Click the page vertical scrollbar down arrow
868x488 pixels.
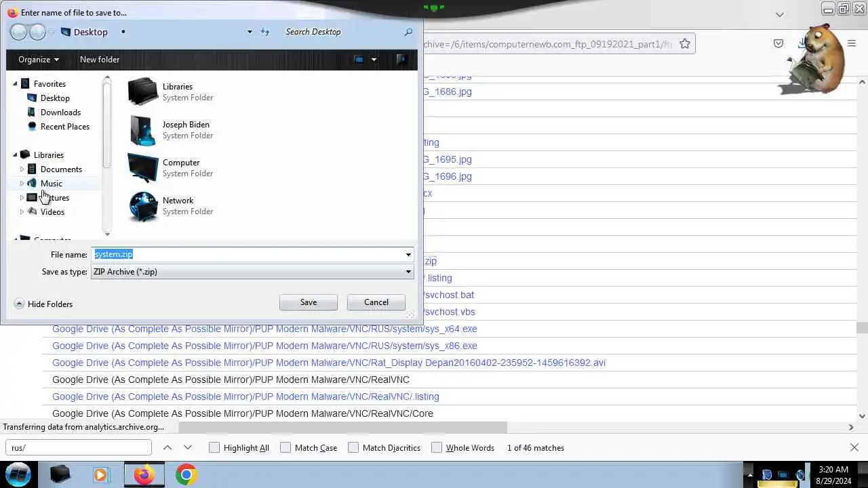point(862,416)
